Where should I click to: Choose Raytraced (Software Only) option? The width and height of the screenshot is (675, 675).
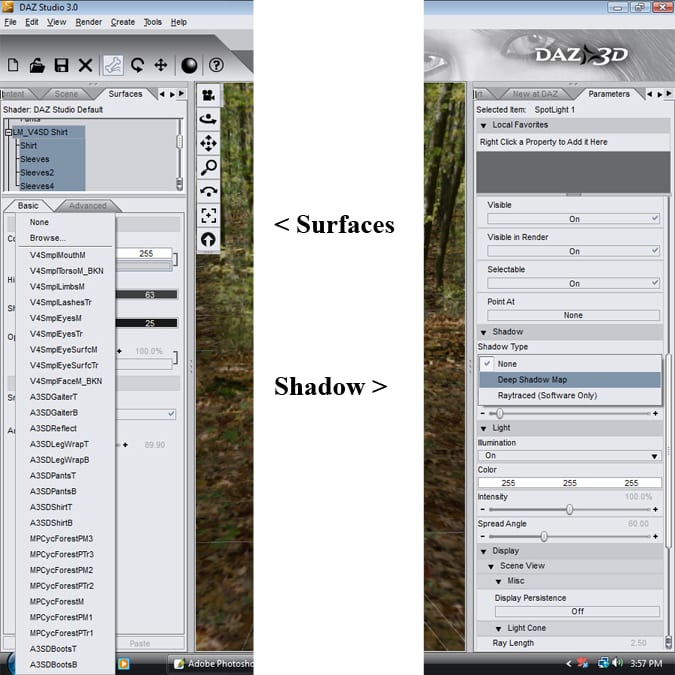(x=570, y=395)
